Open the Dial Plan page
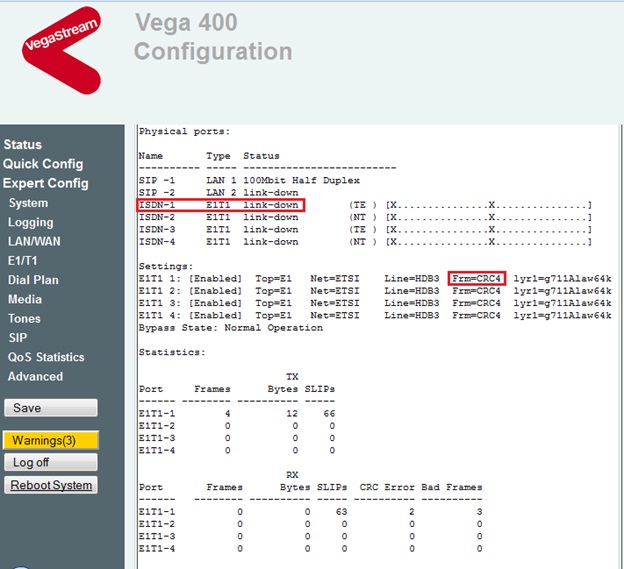 33,280
